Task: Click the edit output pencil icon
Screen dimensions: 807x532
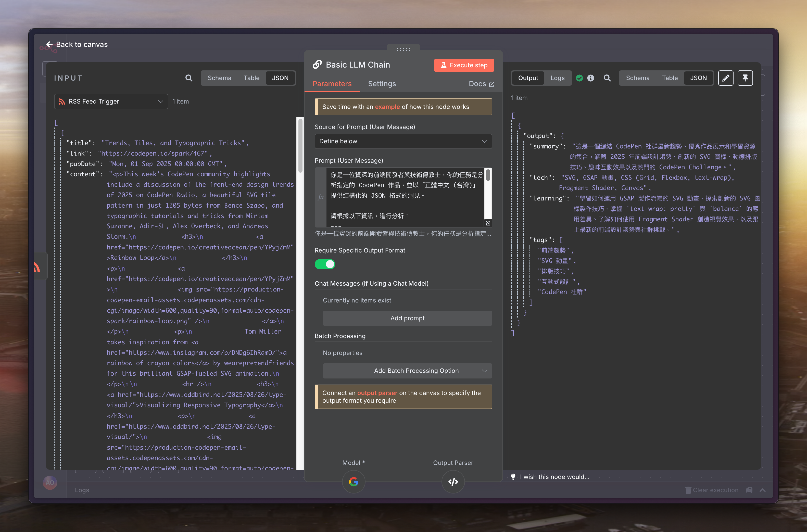Action: (x=726, y=78)
